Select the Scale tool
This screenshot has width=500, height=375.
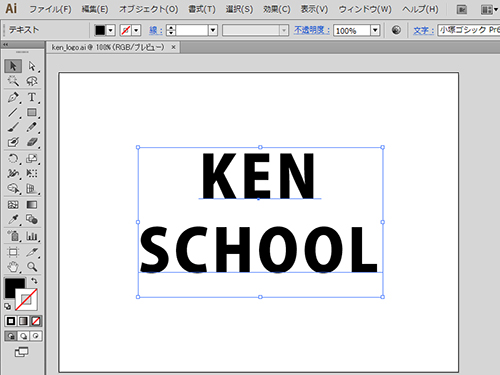[32, 158]
